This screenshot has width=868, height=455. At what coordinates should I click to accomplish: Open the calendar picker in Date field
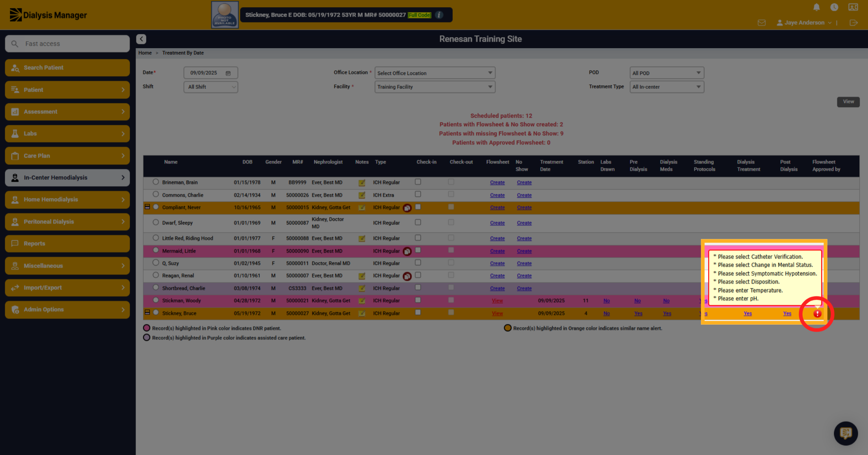(x=228, y=73)
